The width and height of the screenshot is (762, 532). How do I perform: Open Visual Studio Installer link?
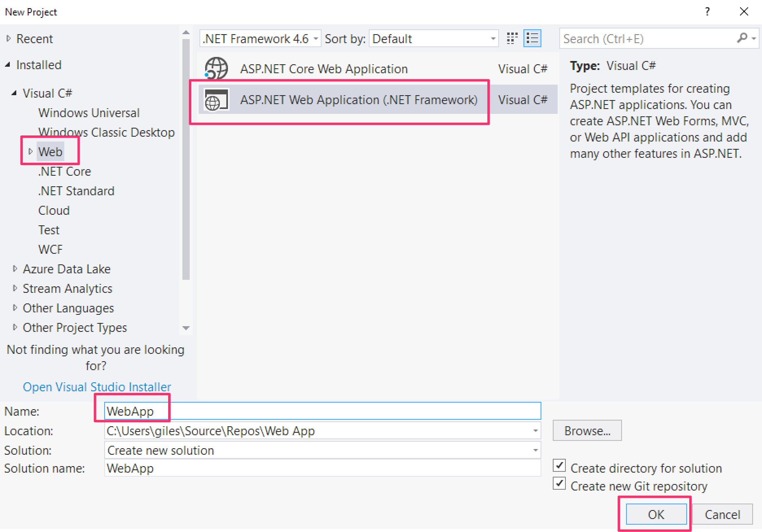tap(97, 387)
